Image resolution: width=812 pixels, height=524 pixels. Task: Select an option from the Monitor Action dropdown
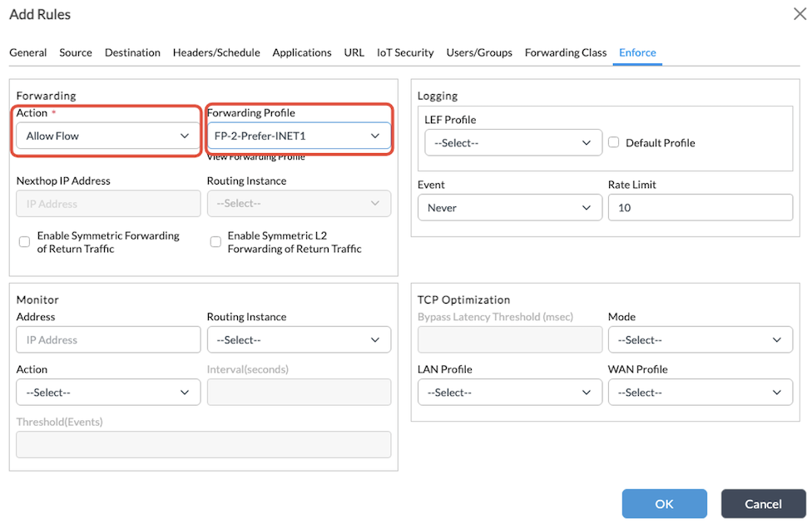point(107,392)
